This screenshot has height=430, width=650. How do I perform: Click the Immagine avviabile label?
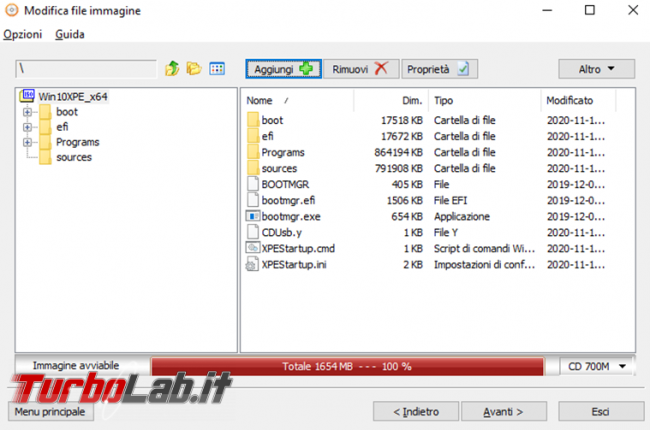[x=76, y=365]
